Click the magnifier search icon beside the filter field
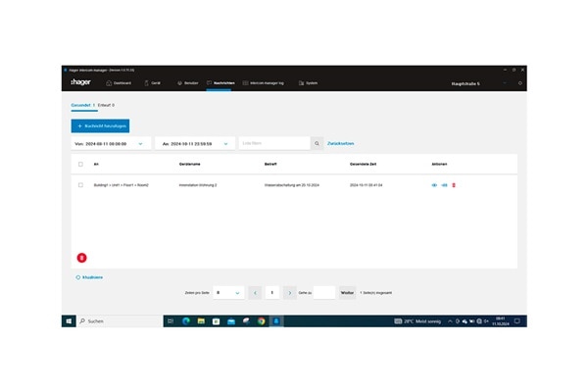588x392 pixels. pos(317,143)
